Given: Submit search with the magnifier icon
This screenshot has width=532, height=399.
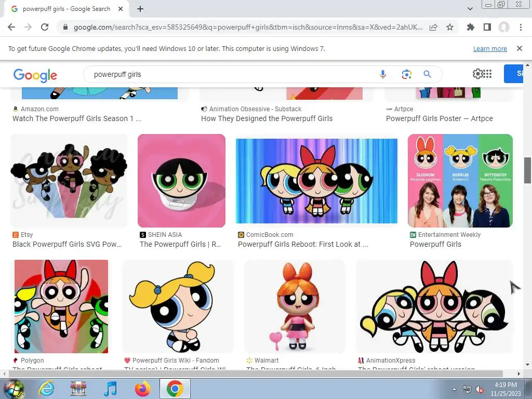Looking at the screenshot, I should [x=428, y=74].
